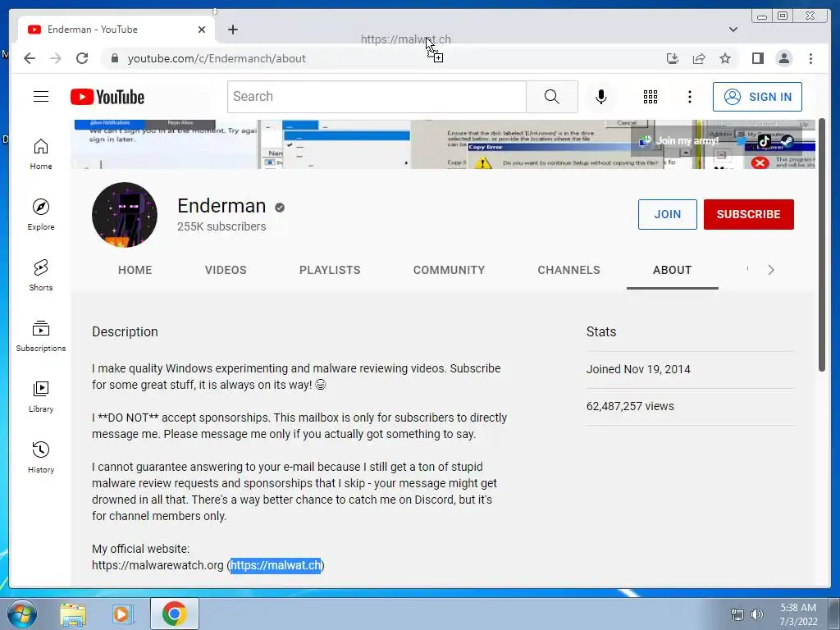Switch to the CHANNELS tab
840x630 pixels.
(x=568, y=270)
